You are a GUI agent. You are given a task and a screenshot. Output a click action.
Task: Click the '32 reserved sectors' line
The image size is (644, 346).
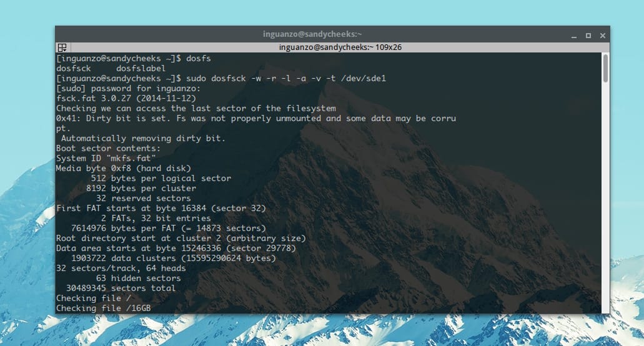click(x=143, y=198)
